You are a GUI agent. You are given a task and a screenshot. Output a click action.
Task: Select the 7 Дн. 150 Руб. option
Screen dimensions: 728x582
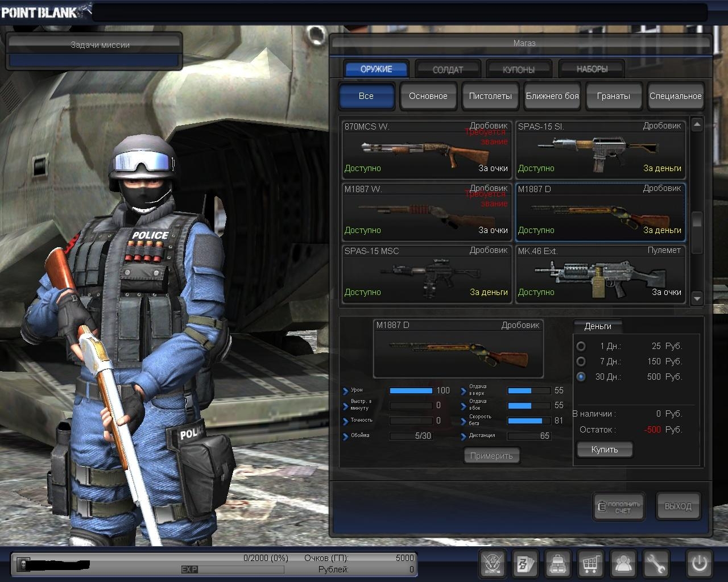coord(581,361)
